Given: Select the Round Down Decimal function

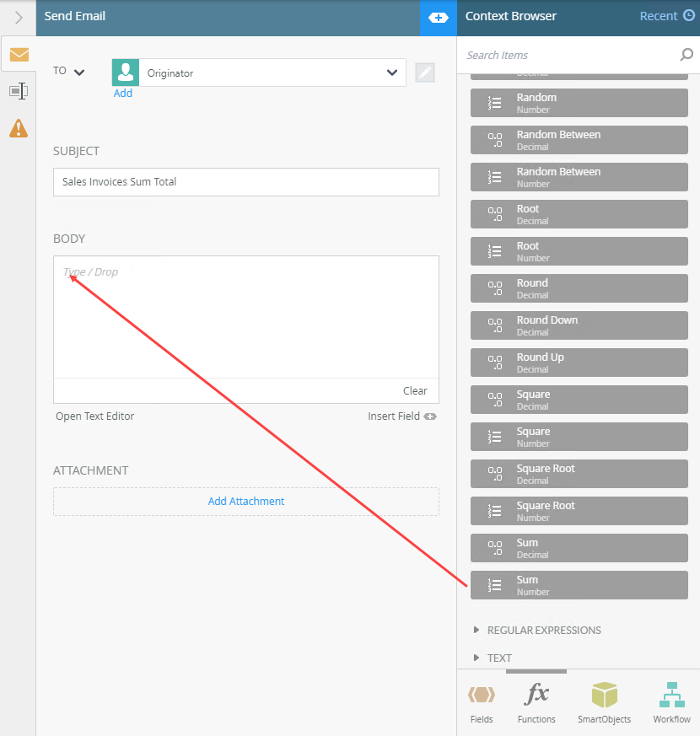Looking at the screenshot, I should tap(579, 325).
